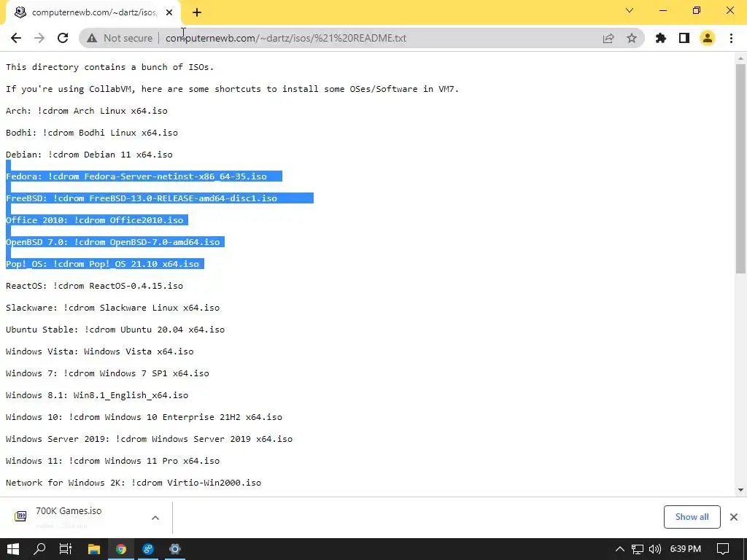This screenshot has height=560, width=747.
Task: Open taskbar Search
Action: [39, 549]
